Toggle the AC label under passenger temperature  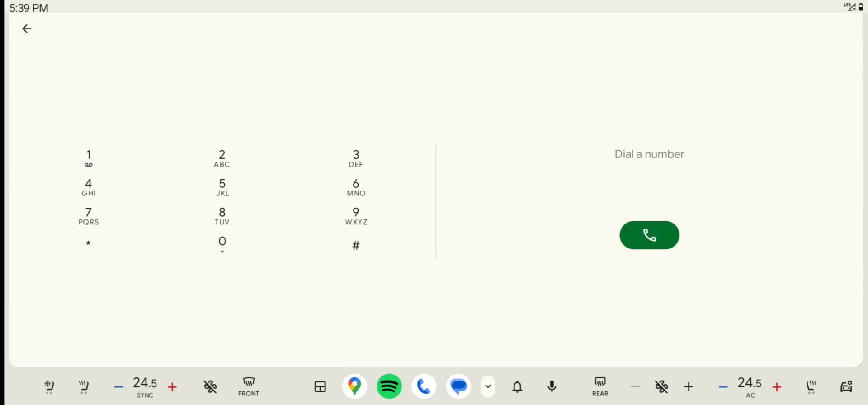coord(750,395)
